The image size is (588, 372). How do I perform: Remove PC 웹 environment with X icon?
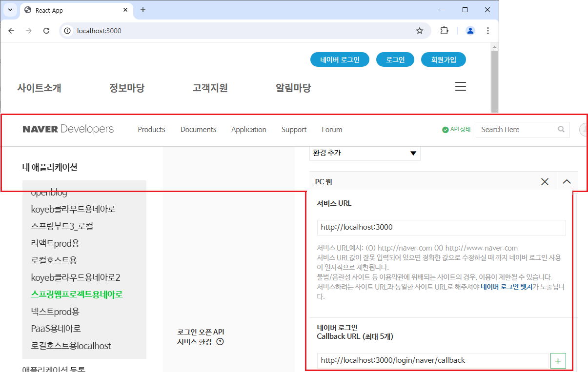click(x=545, y=182)
